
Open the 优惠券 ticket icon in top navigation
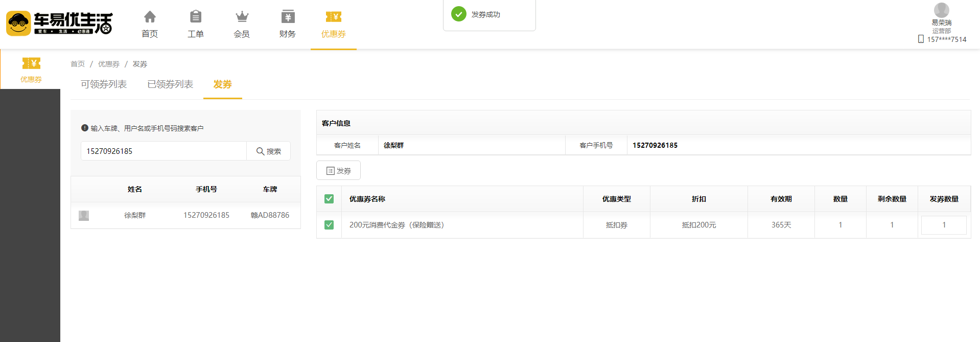click(334, 17)
